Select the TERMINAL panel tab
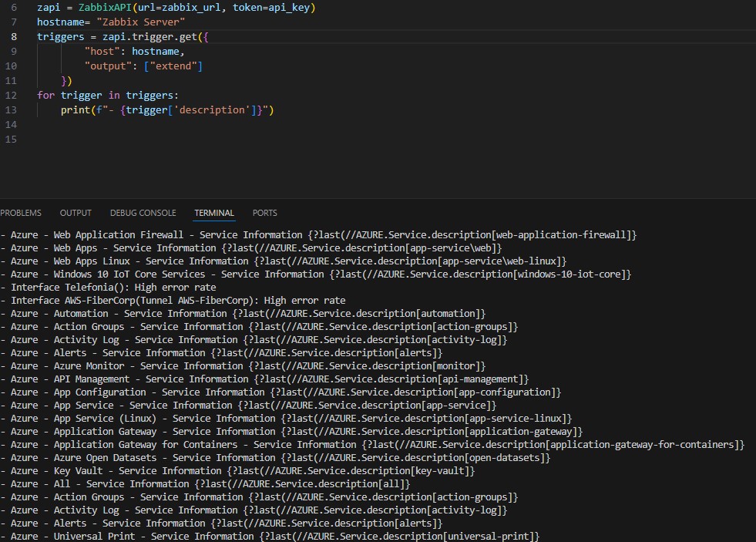 [214, 213]
